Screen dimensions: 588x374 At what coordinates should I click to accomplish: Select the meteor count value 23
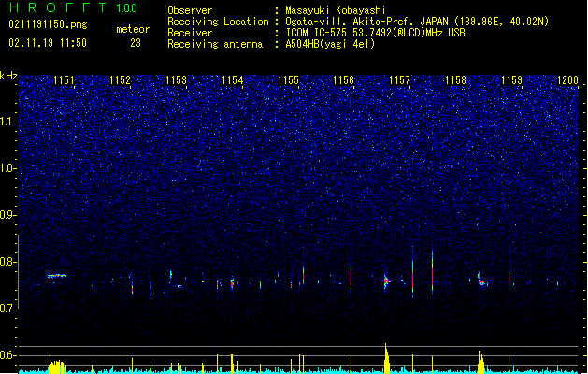(x=136, y=43)
